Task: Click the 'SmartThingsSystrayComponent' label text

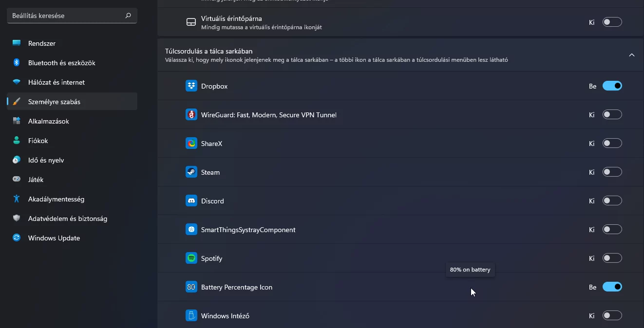Action: tap(248, 230)
